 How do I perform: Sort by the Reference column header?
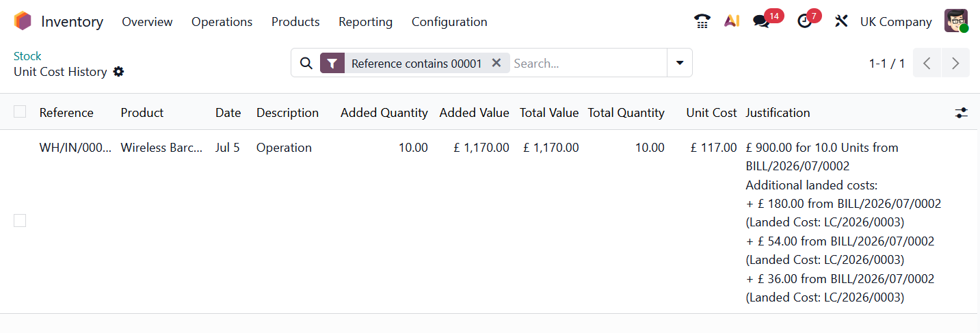coord(66,113)
